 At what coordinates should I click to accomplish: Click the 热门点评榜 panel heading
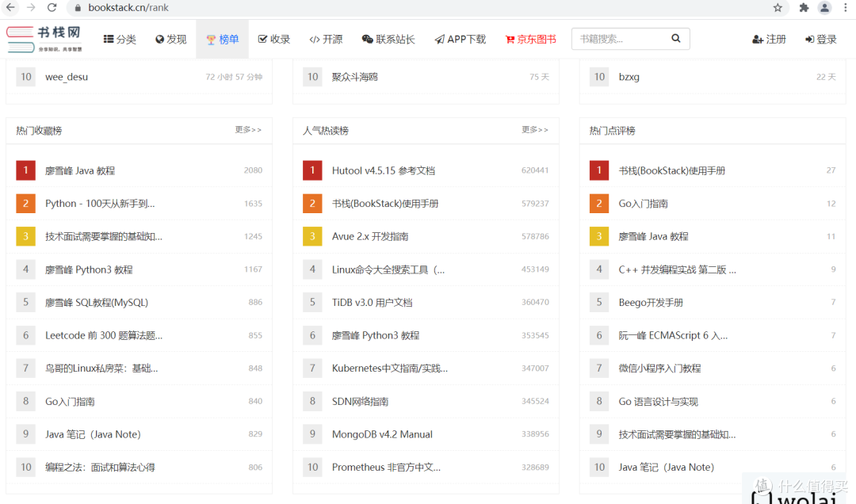pos(613,131)
